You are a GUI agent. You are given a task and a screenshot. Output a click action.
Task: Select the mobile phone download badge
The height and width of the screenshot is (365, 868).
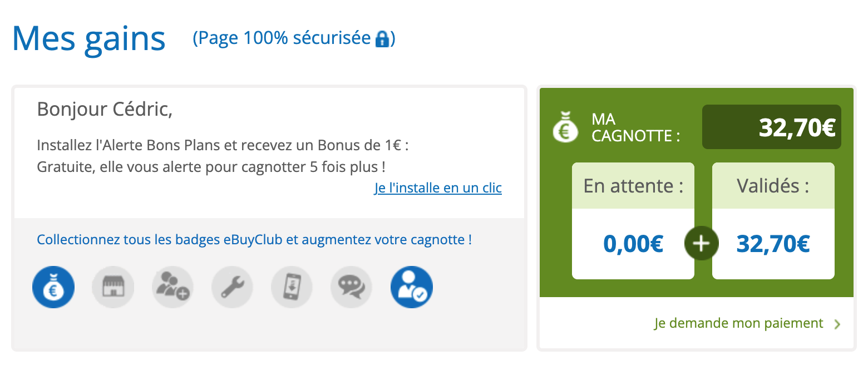(292, 287)
